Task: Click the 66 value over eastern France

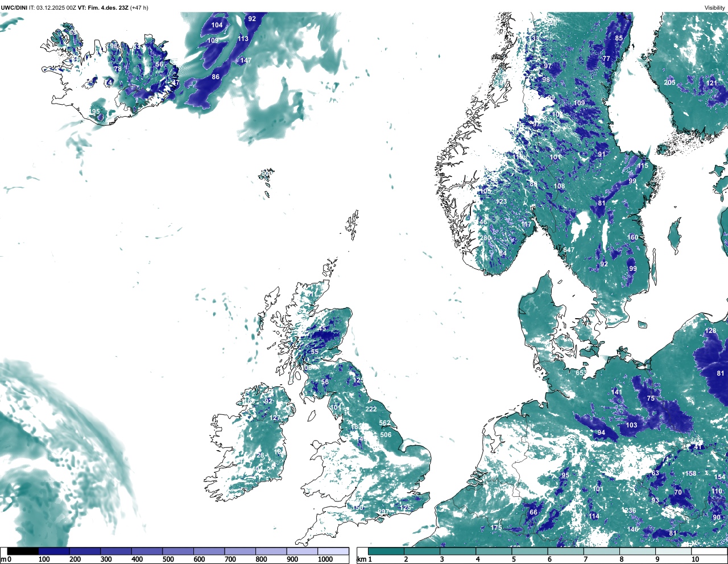Action: pos(533,512)
